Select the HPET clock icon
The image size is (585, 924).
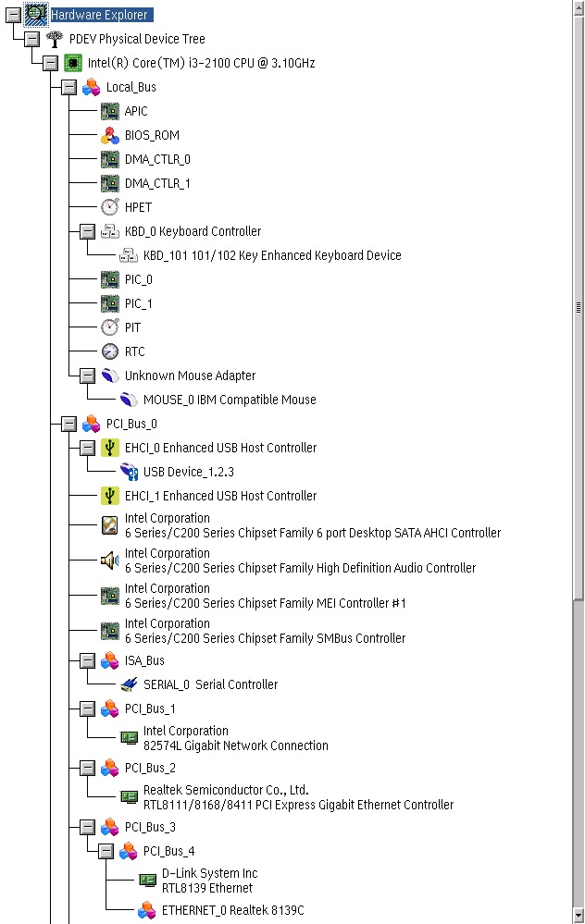109,207
